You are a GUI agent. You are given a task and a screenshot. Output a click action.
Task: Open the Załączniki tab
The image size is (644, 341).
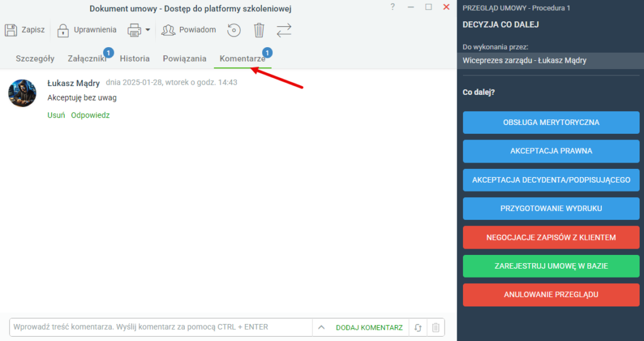coord(87,58)
